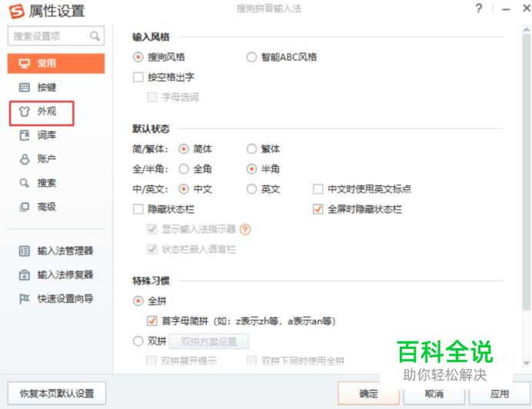Click 恢复本页默认设置 button
This screenshot has width=532, height=409.
[x=57, y=394]
